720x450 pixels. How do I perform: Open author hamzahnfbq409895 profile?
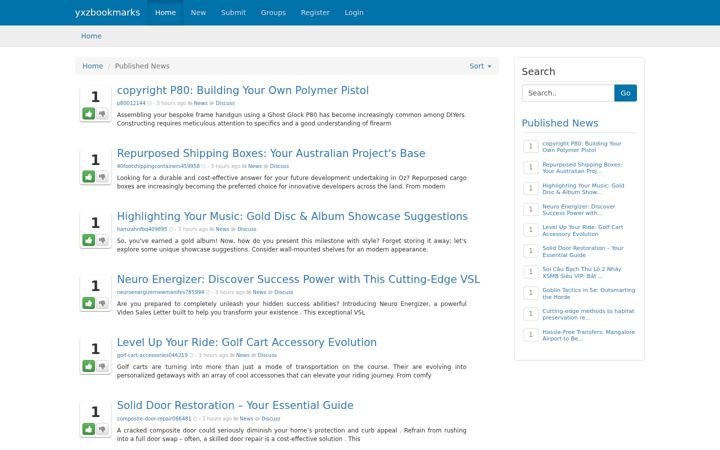(142, 229)
